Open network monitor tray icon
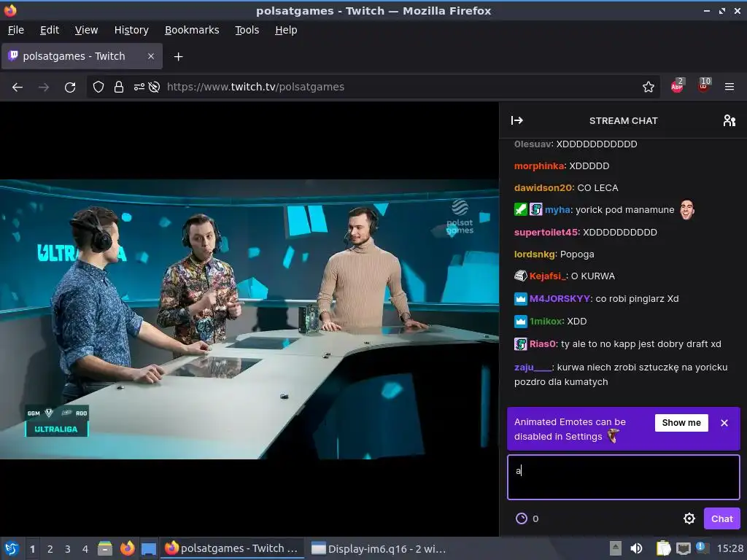 point(683,548)
